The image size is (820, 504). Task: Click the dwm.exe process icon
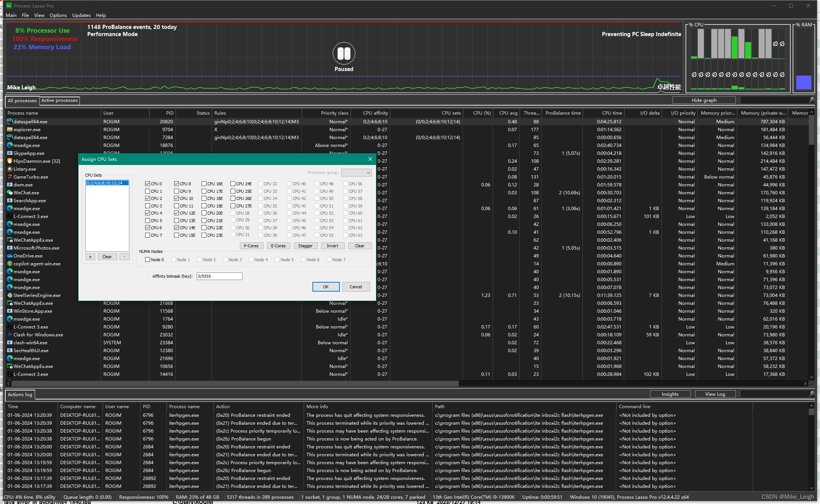point(10,185)
